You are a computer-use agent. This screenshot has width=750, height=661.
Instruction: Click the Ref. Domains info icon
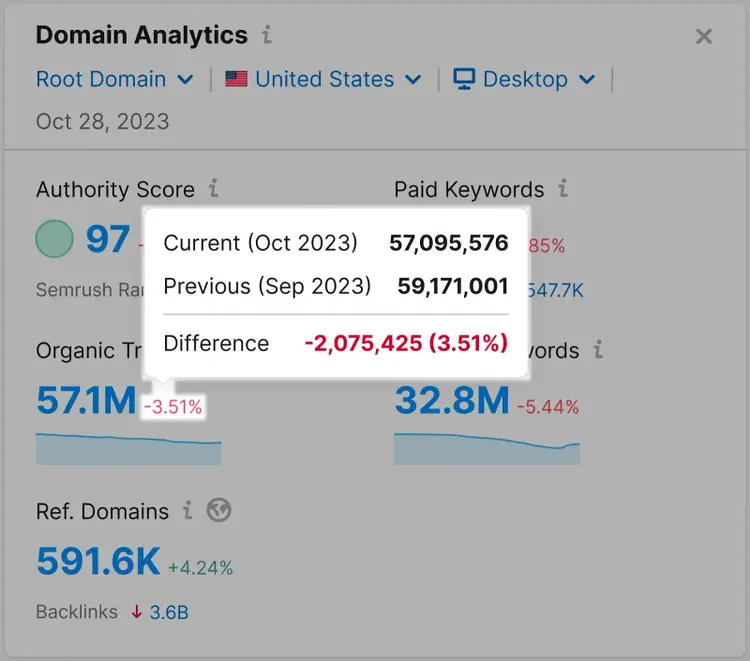point(188,510)
